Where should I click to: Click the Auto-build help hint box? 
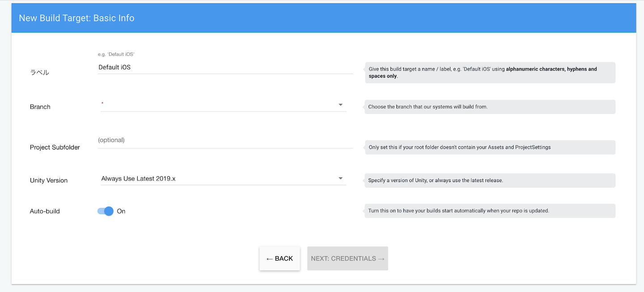pyautogui.click(x=490, y=211)
